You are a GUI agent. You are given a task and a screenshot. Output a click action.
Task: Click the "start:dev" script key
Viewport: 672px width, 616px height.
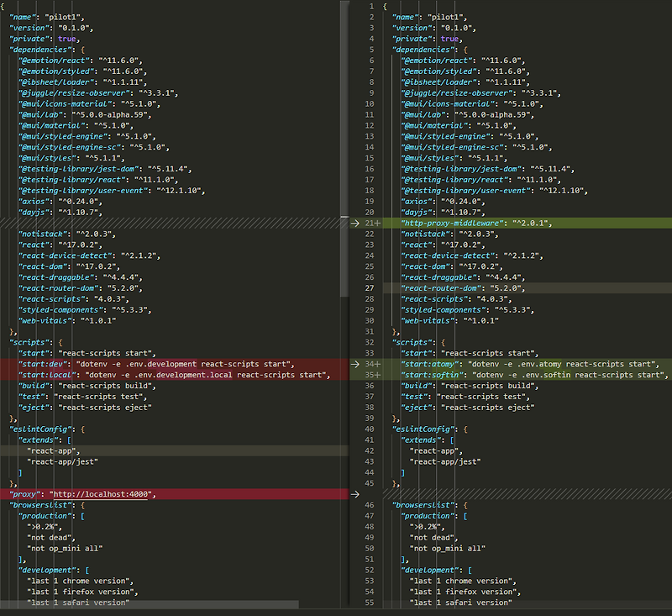tap(43, 364)
